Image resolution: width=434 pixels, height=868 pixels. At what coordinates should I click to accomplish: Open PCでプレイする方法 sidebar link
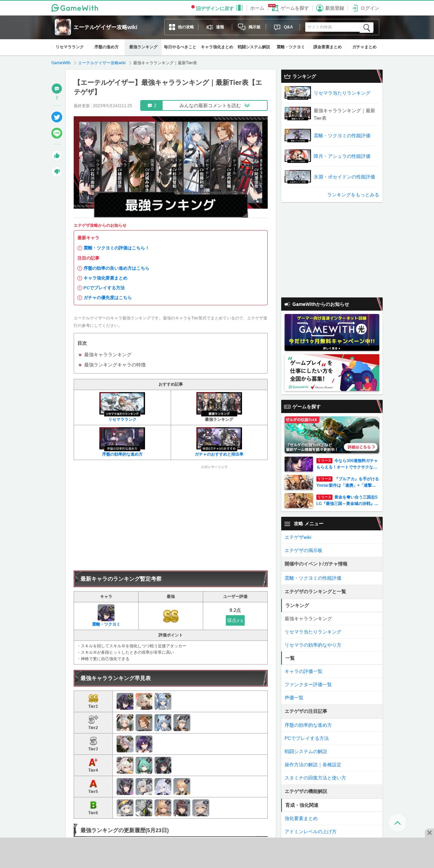307,738
